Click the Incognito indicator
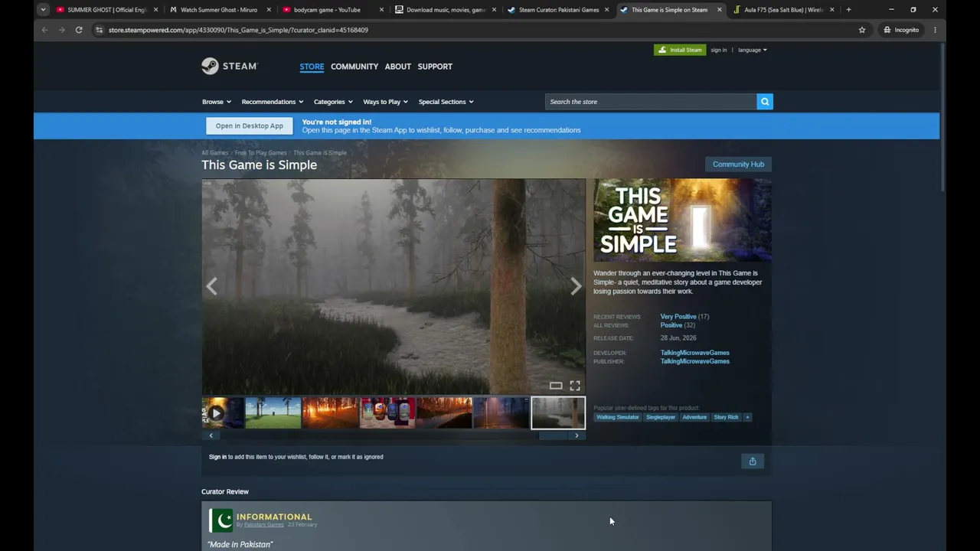This screenshot has height=551, width=980. tap(901, 30)
